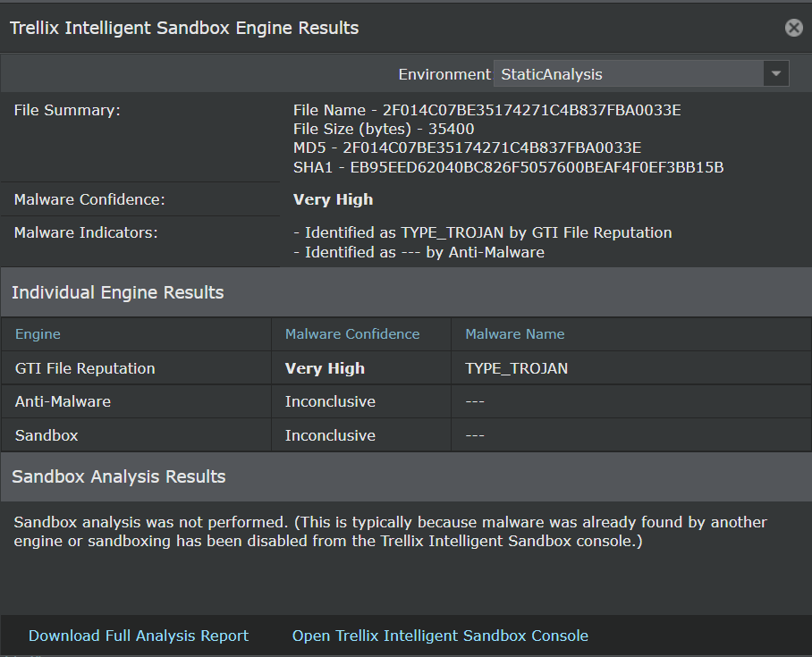Image resolution: width=812 pixels, height=657 pixels.
Task: Select the Sandbox engine row
Action: [x=406, y=435]
